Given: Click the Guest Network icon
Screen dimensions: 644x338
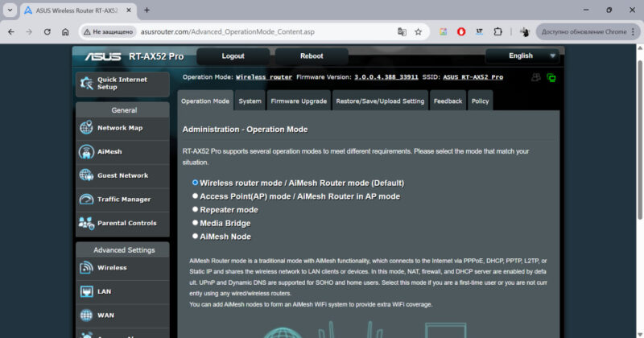Looking at the screenshot, I should pyautogui.click(x=86, y=175).
